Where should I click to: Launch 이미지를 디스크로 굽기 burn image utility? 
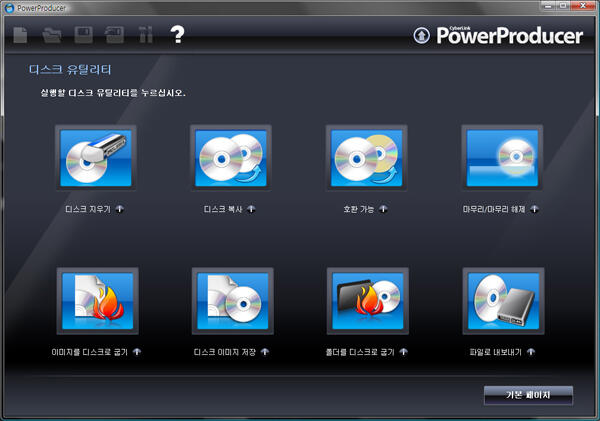98,301
